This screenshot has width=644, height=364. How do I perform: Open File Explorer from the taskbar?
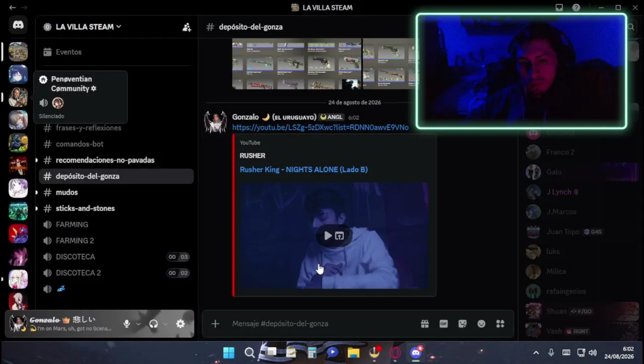tap(353, 352)
